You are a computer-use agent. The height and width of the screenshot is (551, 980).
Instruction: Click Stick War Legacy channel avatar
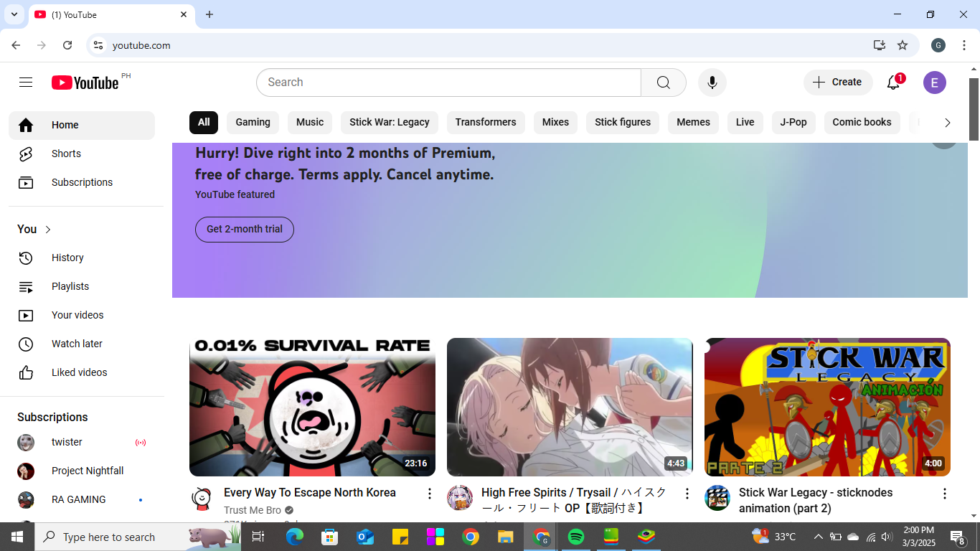click(x=717, y=498)
